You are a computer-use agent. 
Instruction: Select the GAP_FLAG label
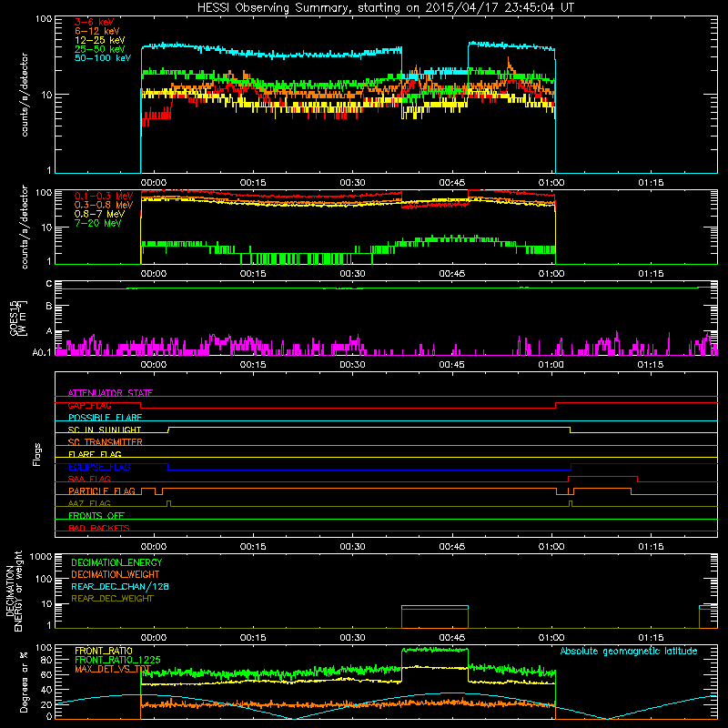[89, 405]
